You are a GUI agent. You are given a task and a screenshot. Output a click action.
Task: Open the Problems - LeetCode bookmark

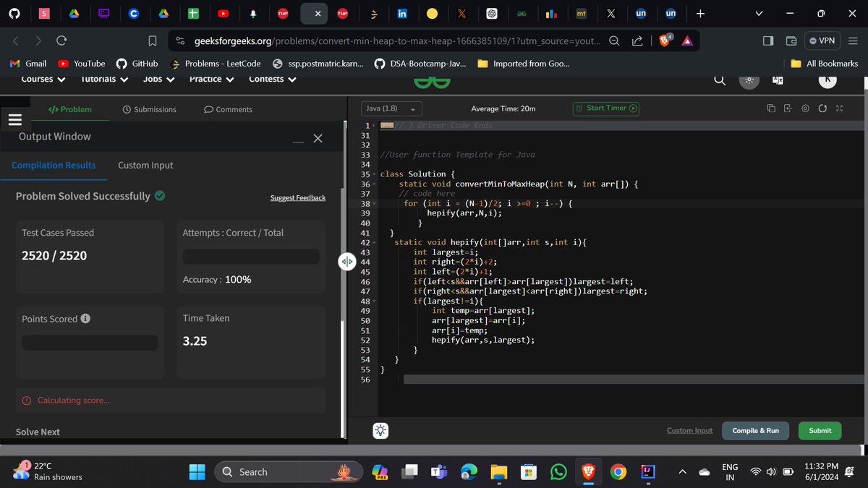(x=215, y=64)
